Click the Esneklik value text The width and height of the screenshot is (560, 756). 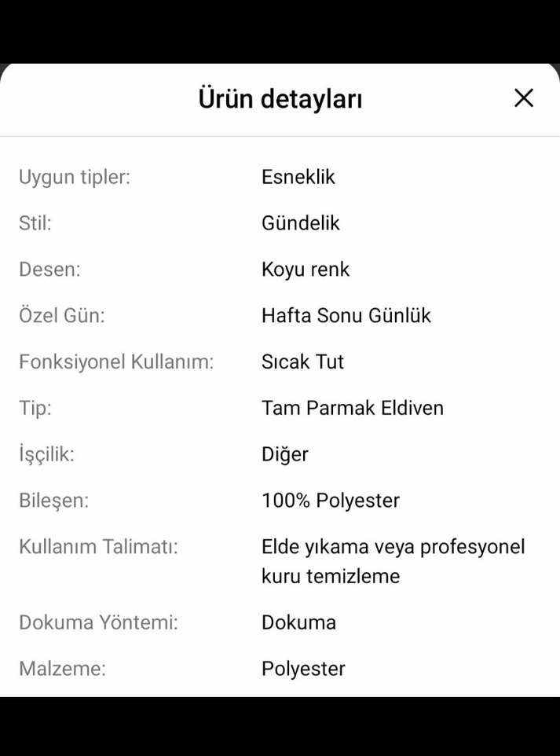coord(298,177)
